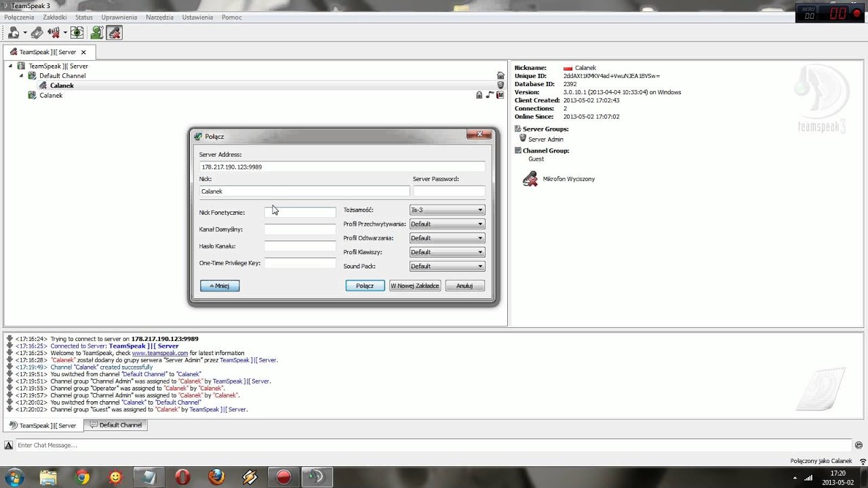Click the Połącz button
The width and height of the screenshot is (868, 488).
point(365,286)
